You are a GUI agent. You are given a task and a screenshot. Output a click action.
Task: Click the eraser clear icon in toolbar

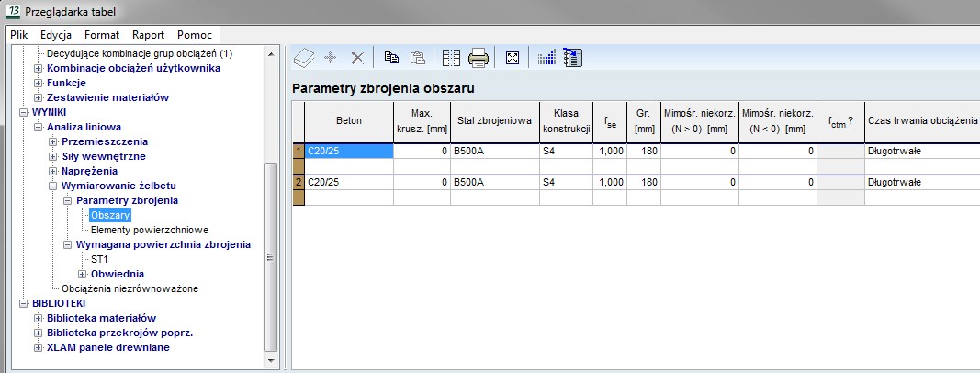pyautogui.click(x=303, y=58)
